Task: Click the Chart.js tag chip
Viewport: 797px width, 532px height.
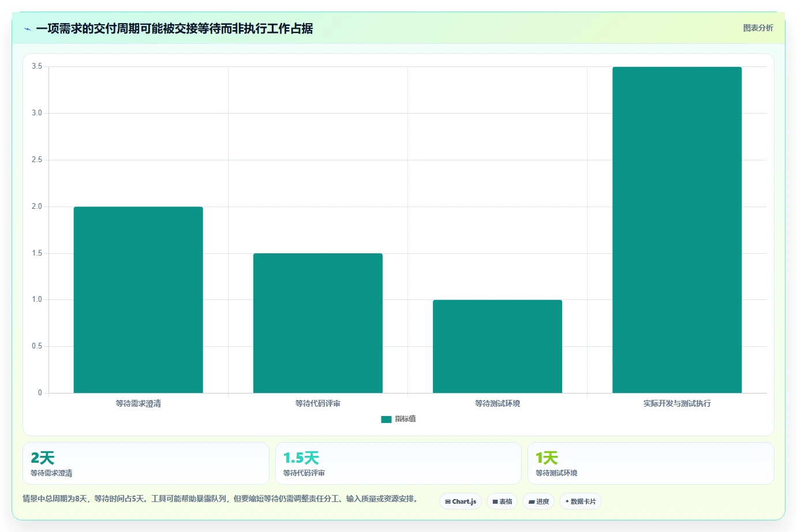Action: (x=461, y=501)
